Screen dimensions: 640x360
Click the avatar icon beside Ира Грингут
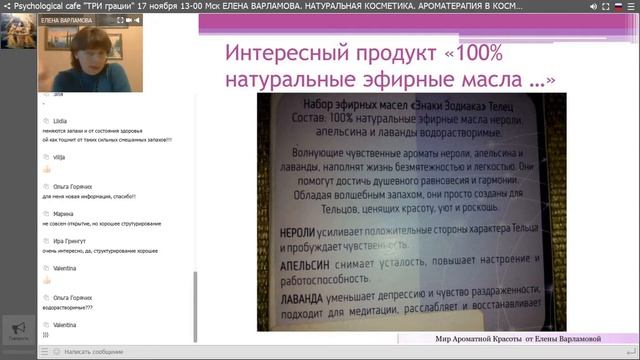click(46, 241)
